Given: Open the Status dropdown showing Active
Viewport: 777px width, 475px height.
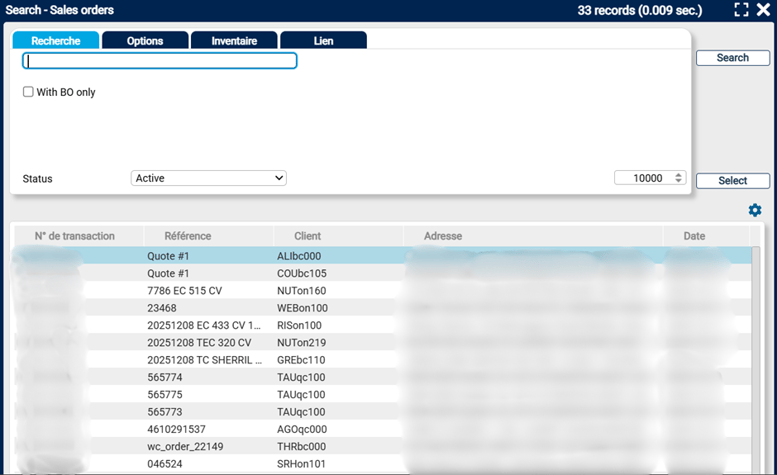Looking at the screenshot, I should (x=208, y=178).
